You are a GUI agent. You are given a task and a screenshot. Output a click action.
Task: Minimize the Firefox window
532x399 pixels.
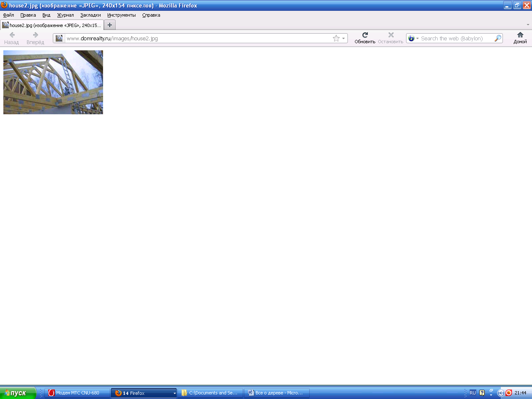[507, 5]
